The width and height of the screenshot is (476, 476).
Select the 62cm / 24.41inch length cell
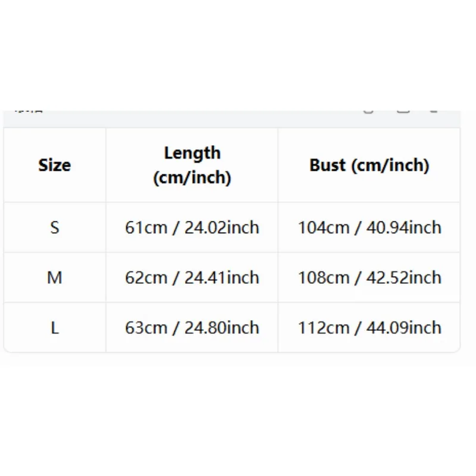(192, 277)
